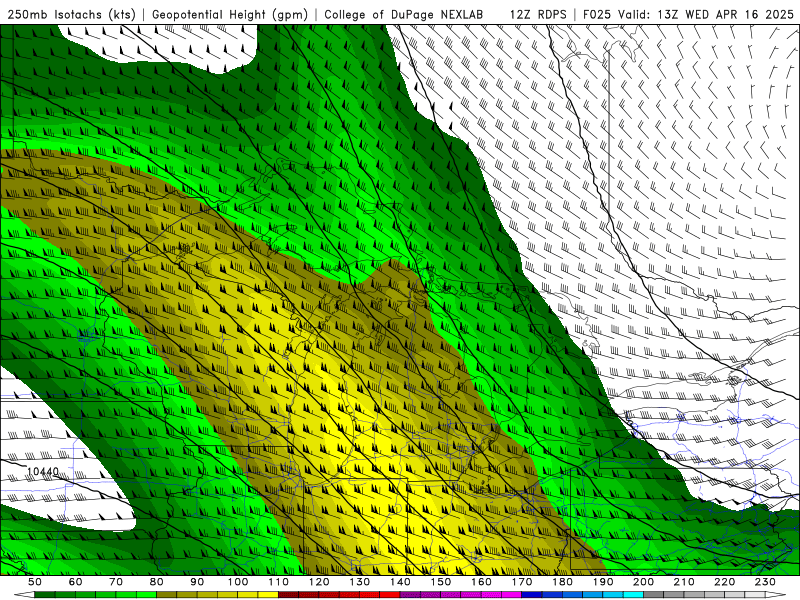
Task: Click the 170 value on the color scale
Action: 522,582
